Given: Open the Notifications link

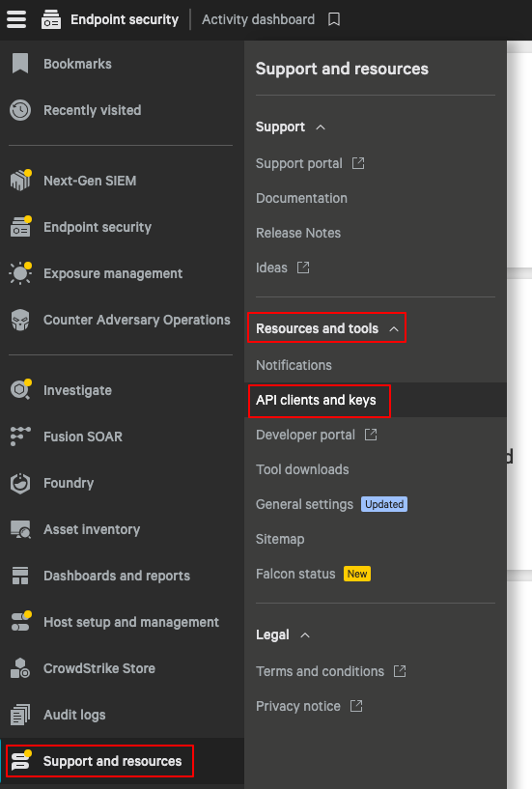Looking at the screenshot, I should (x=294, y=365).
